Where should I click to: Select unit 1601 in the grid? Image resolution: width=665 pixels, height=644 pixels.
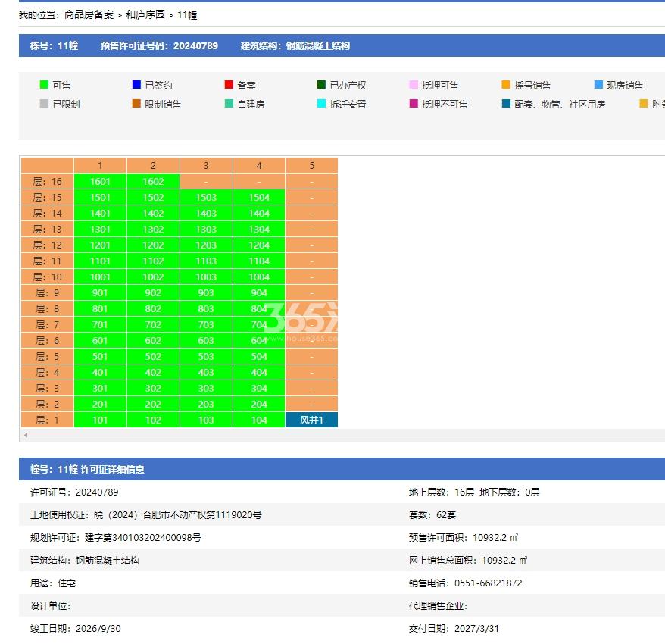tap(100, 182)
